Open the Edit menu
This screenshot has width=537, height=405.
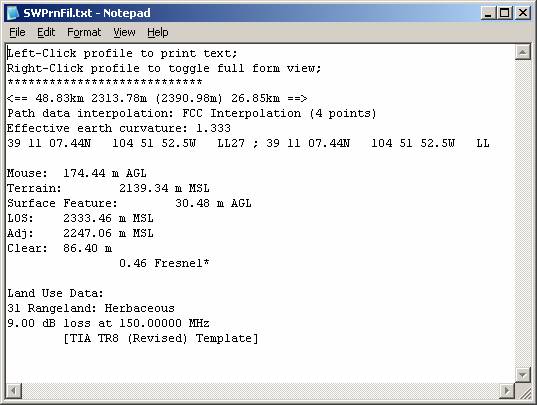46,33
